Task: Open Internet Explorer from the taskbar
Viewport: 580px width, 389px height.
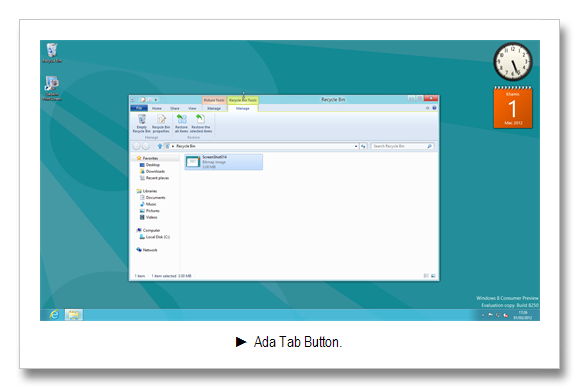Action: click(54, 315)
